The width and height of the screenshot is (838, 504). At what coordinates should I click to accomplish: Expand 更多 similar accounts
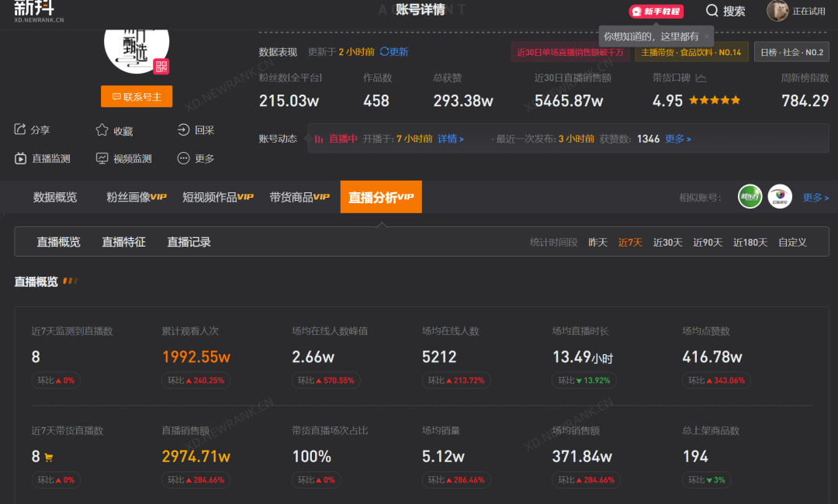pyautogui.click(x=815, y=198)
